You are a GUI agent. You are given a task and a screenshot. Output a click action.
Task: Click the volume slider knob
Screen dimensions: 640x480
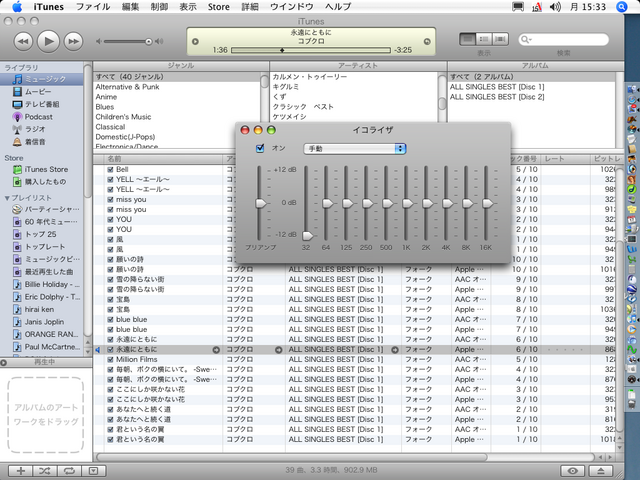(149, 41)
